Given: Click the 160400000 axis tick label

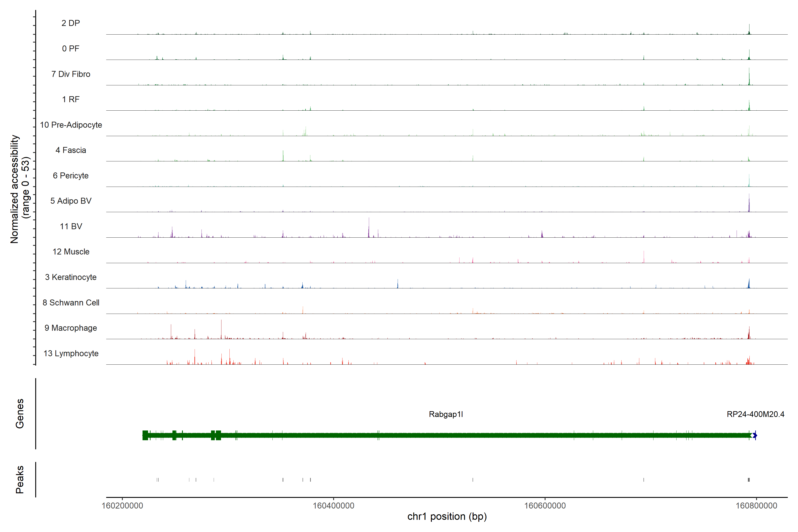Looking at the screenshot, I should (x=333, y=506).
